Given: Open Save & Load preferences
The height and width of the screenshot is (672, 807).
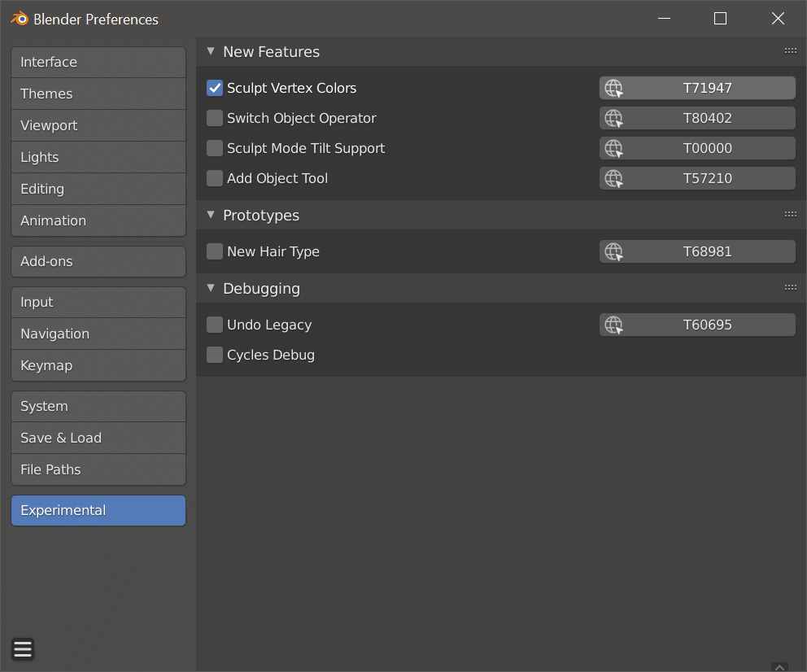Looking at the screenshot, I should click(98, 438).
